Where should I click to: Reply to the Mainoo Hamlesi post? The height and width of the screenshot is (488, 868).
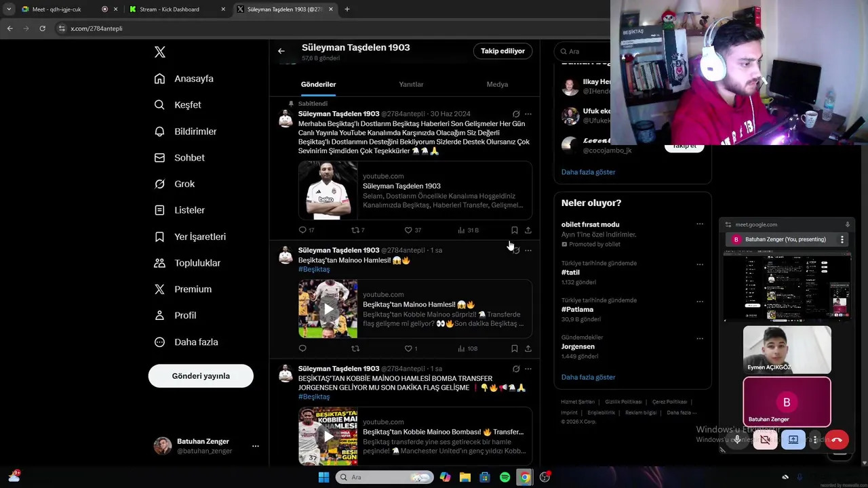click(x=302, y=349)
